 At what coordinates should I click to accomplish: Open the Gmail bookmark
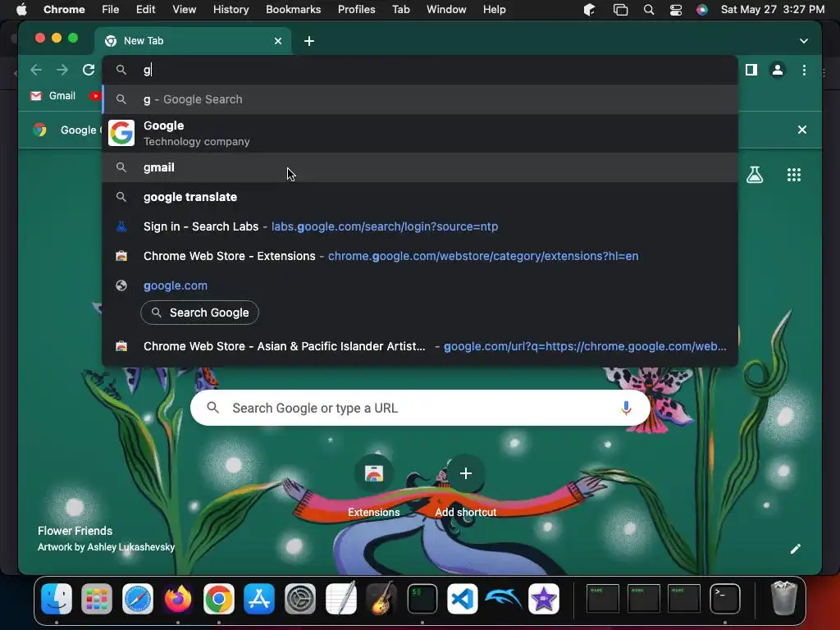click(53, 96)
